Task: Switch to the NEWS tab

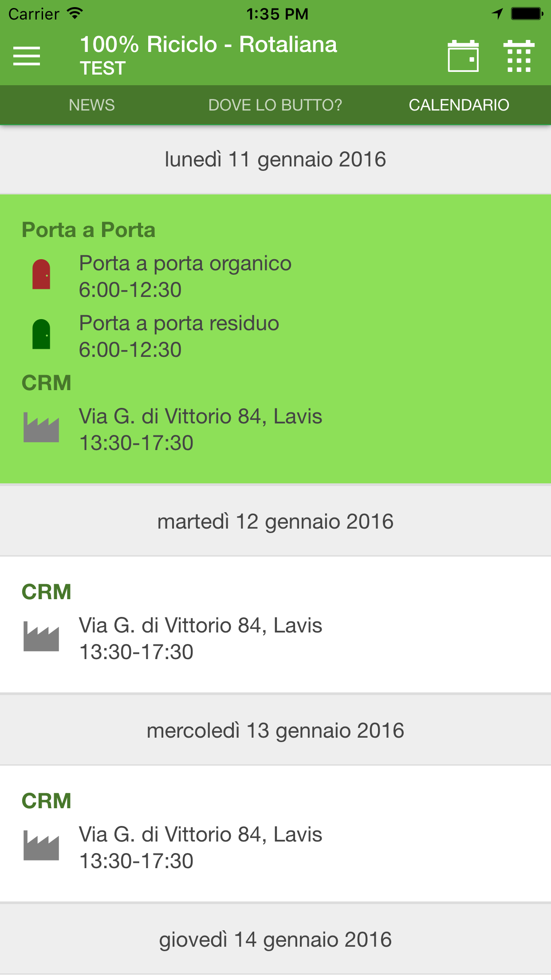Action: tap(92, 105)
